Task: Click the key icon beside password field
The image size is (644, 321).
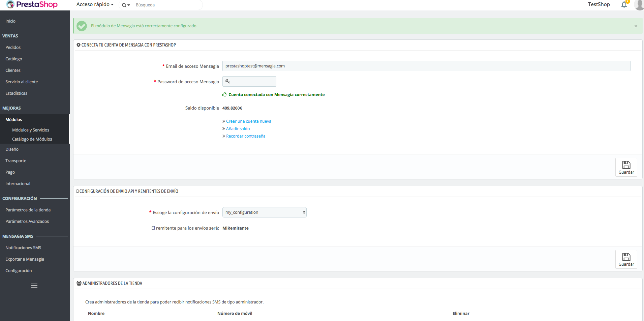Action: [228, 81]
